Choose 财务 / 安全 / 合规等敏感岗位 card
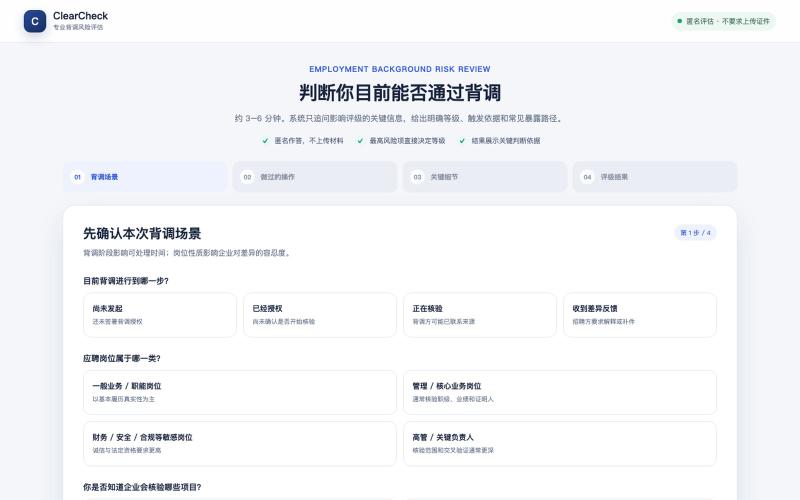 click(x=240, y=444)
